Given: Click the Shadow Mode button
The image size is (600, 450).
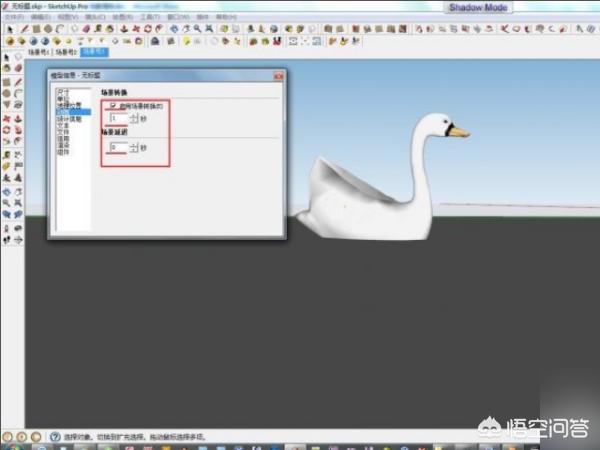Looking at the screenshot, I should [478, 7].
